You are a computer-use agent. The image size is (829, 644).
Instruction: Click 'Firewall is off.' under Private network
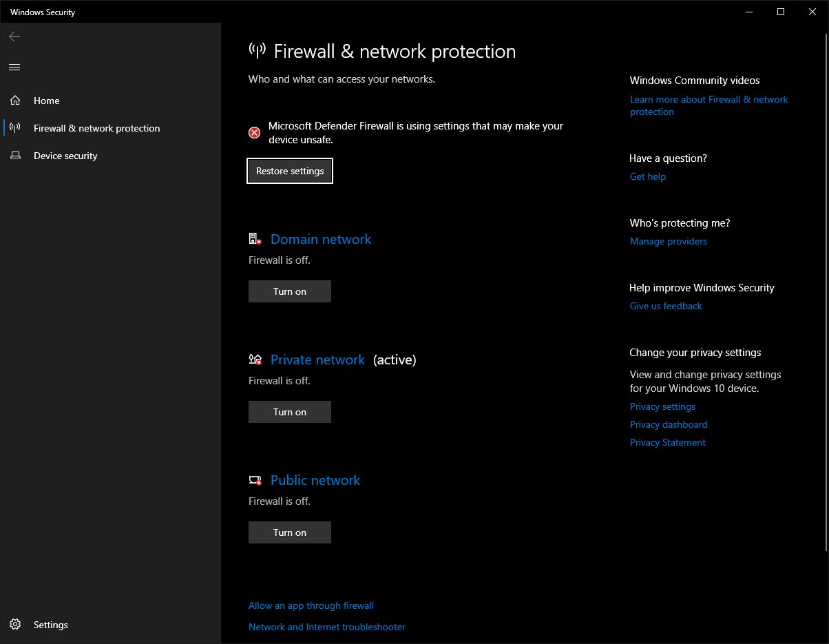(x=280, y=381)
